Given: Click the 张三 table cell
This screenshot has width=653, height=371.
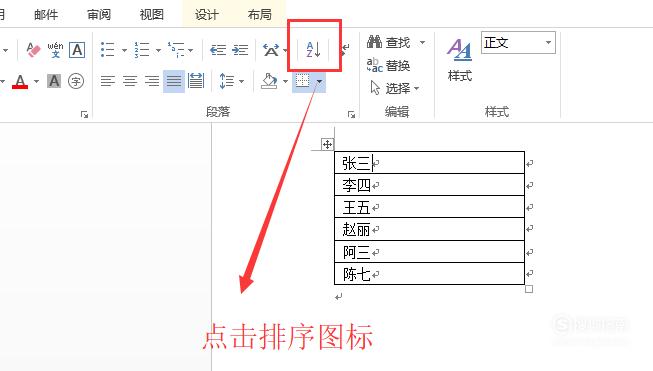Looking at the screenshot, I should [x=429, y=163].
